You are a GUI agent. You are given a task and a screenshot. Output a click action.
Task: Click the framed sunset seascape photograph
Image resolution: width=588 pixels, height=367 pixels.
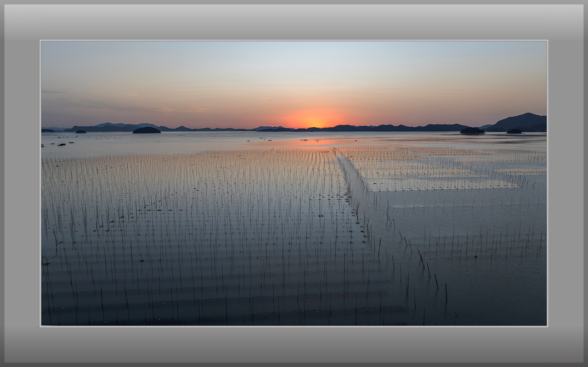tap(294, 183)
